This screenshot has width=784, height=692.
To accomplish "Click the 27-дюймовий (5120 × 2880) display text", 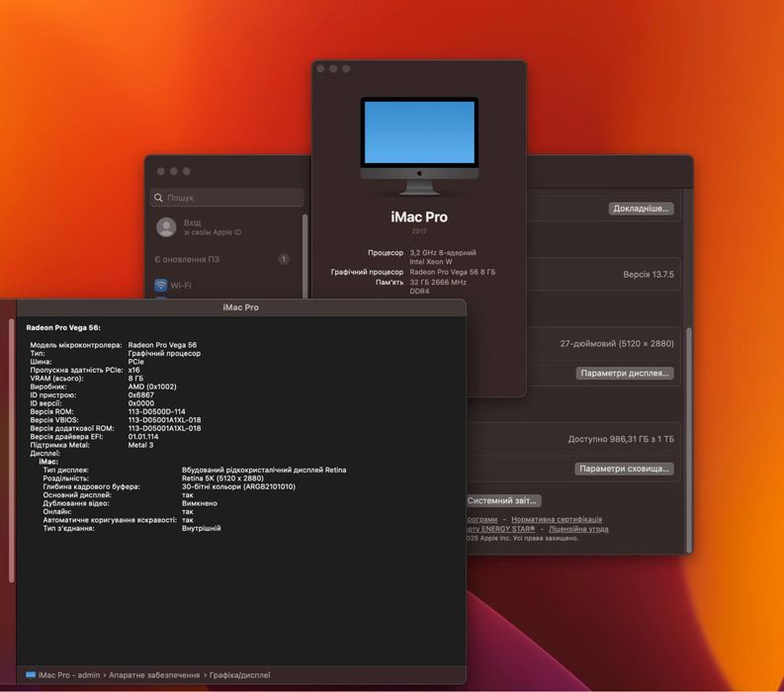I will click(617, 343).
